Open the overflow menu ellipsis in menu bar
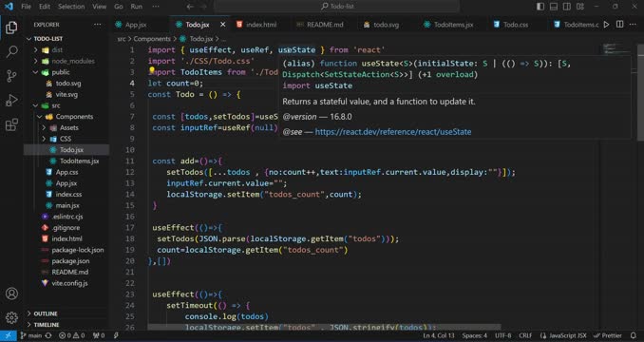 click(x=156, y=7)
